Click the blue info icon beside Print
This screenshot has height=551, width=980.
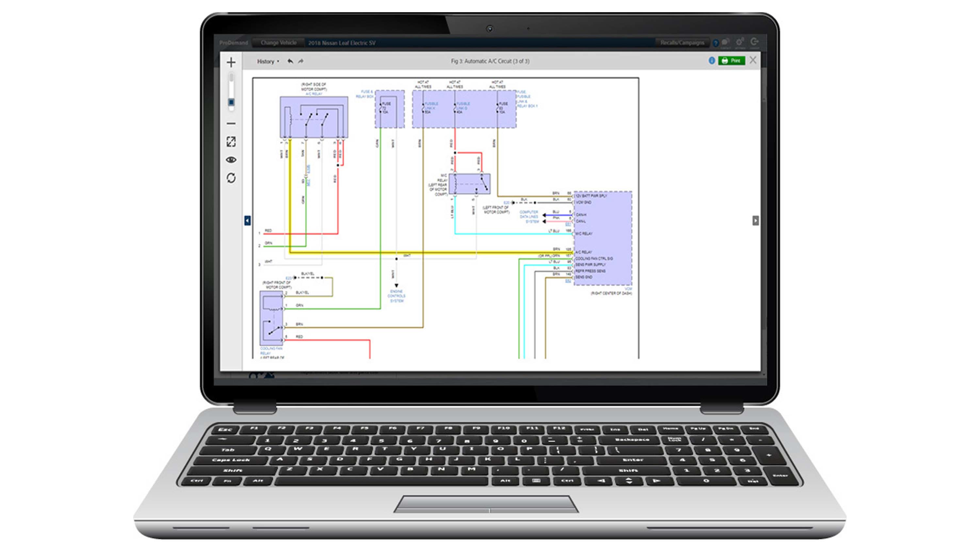coord(712,61)
